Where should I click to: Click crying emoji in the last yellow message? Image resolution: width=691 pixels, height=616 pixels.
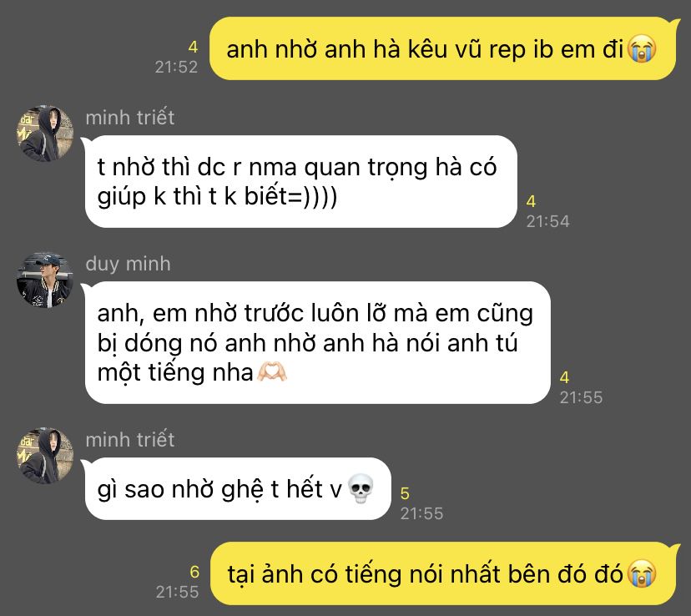click(x=642, y=574)
